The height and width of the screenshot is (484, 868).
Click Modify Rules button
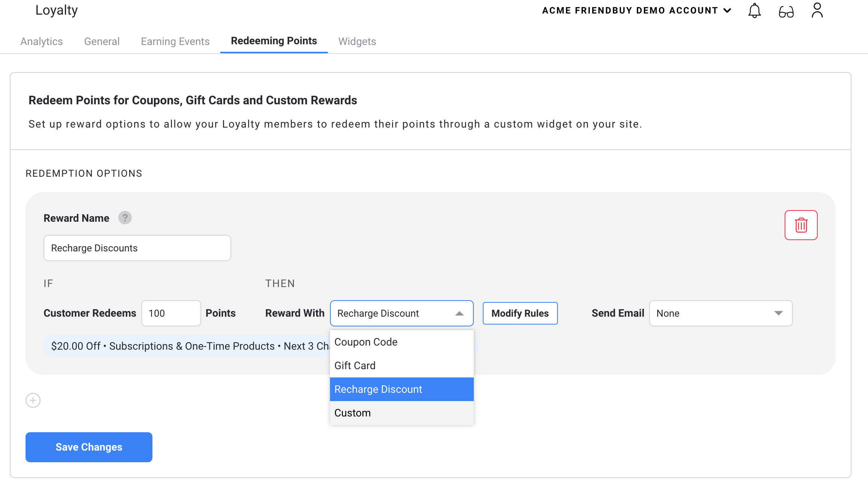(520, 312)
